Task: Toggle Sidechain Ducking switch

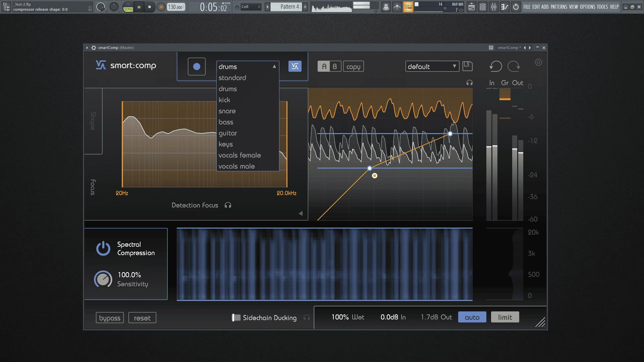Action: click(x=236, y=317)
